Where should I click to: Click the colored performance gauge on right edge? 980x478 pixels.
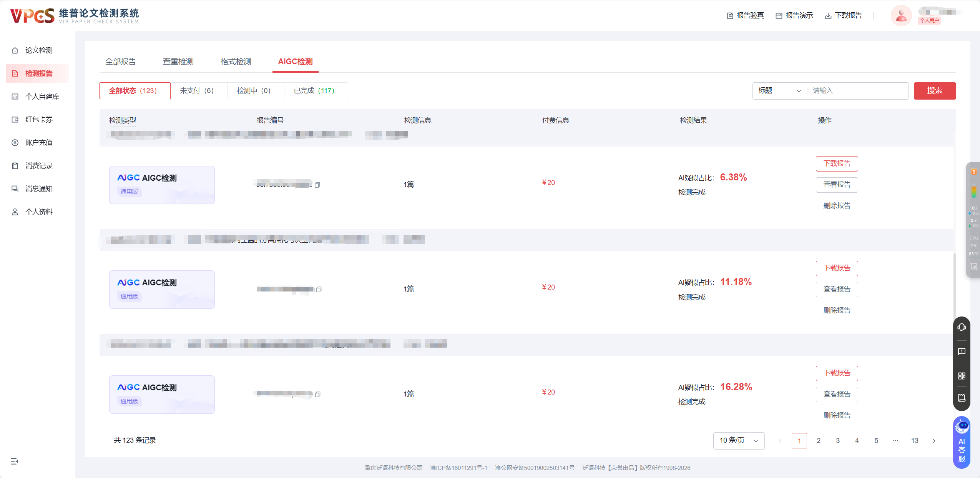pos(975,192)
